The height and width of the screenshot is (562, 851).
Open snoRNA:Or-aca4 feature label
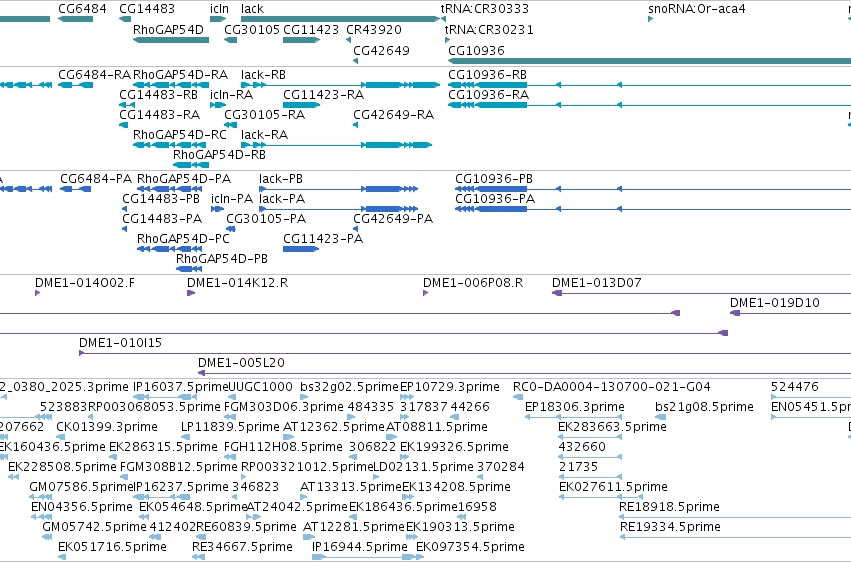tap(697, 9)
